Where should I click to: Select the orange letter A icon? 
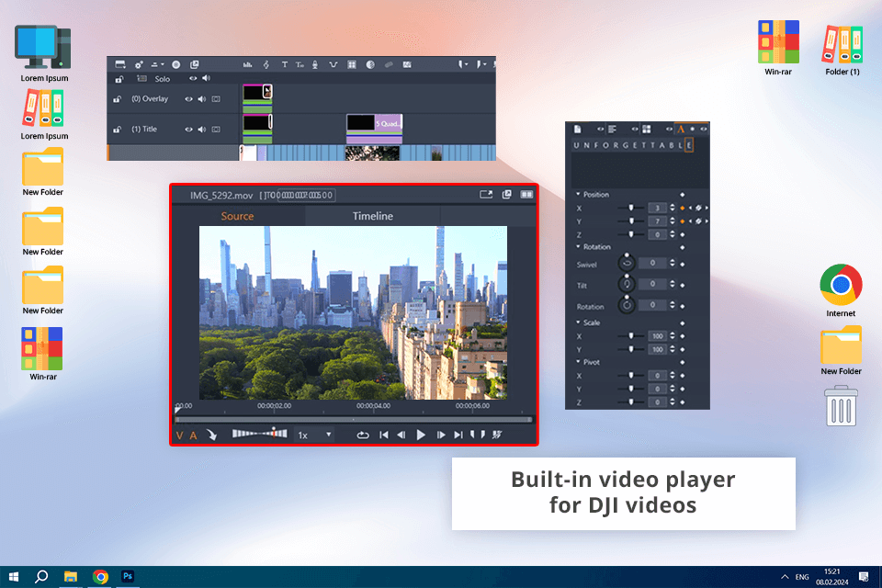(681, 130)
